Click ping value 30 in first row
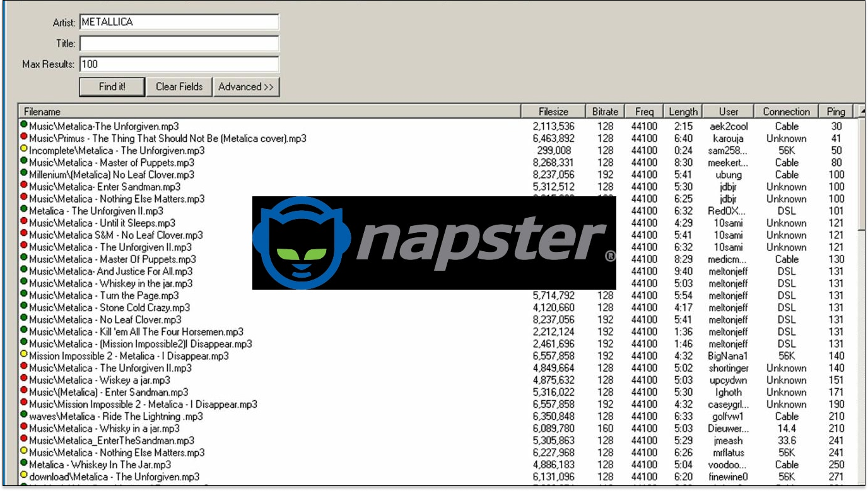Viewport: 868px width, 491px height. pyautogui.click(x=836, y=126)
